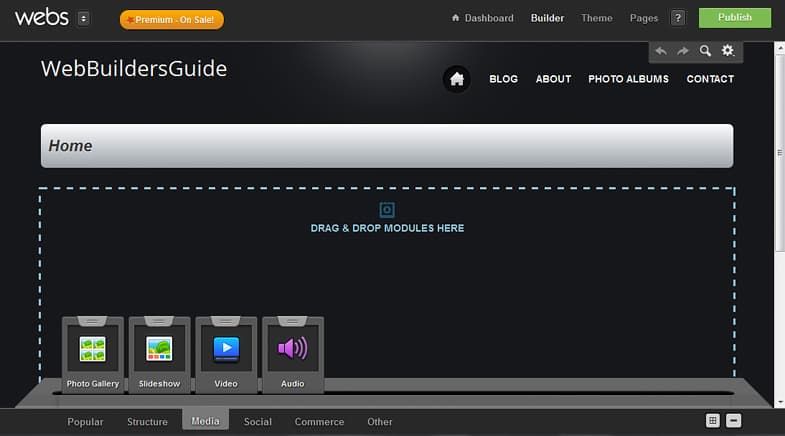
Task: Open the PHOTO ALBUMS page link
Action: coord(628,79)
